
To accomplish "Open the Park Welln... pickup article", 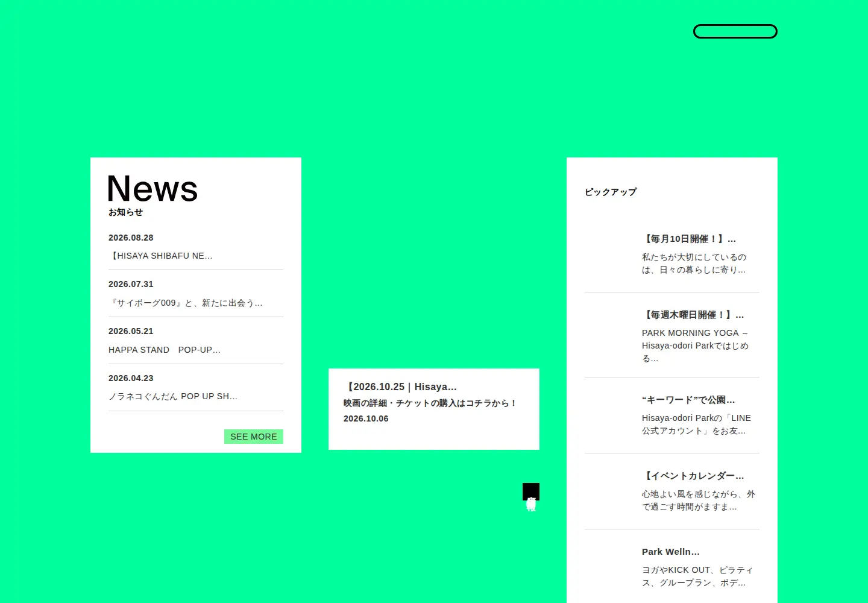I will click(x=672, y=567).
